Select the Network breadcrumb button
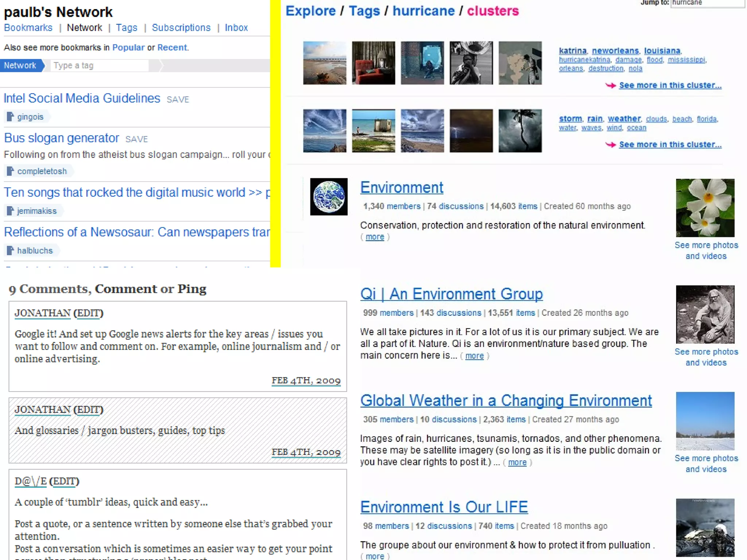This screenshot has width=747, height=560. coord(20,66)
